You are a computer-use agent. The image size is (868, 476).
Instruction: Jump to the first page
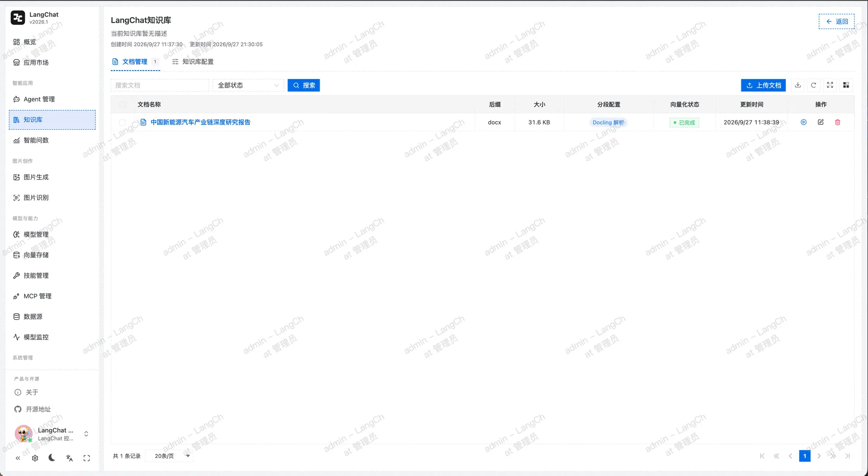[x=762, y=456]
